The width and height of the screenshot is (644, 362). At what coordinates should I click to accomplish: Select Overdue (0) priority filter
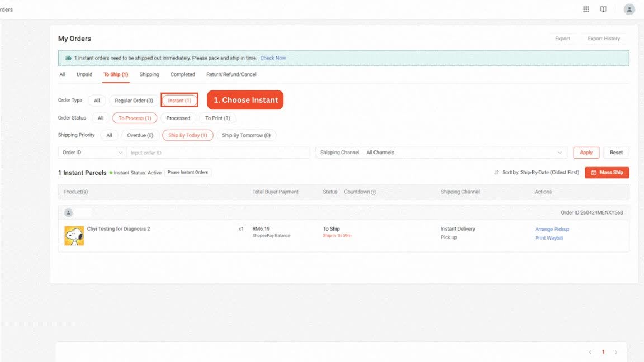140,135
